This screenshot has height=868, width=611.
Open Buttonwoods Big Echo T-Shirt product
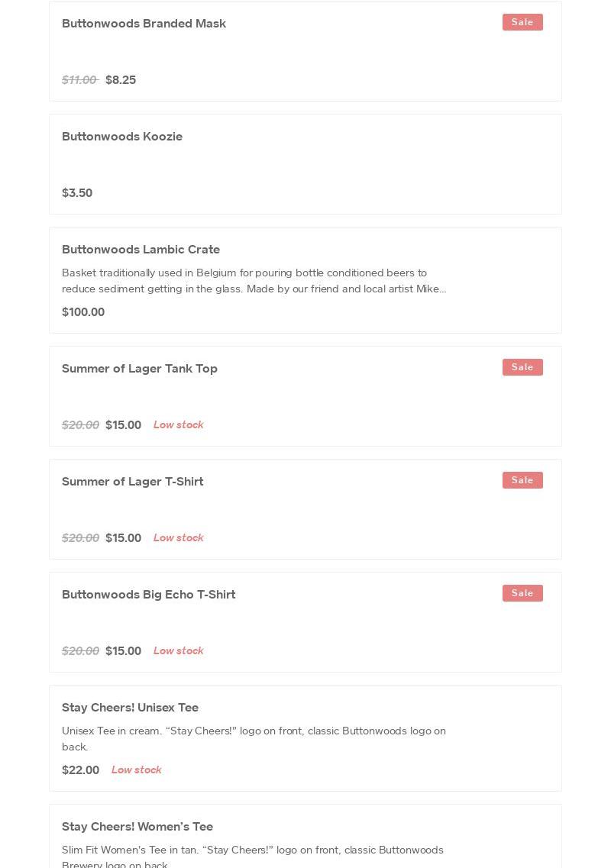(148, 595)
